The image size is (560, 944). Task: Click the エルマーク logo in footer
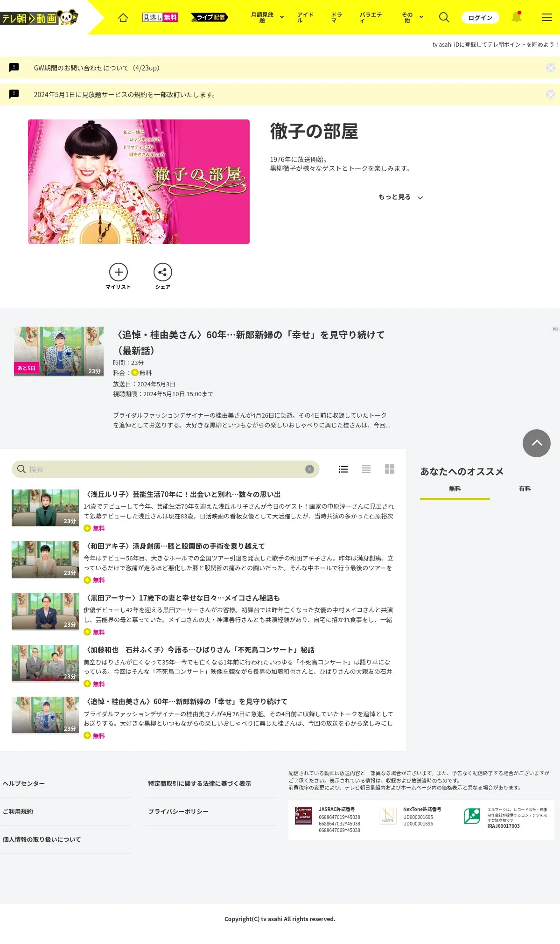point(472,816)
